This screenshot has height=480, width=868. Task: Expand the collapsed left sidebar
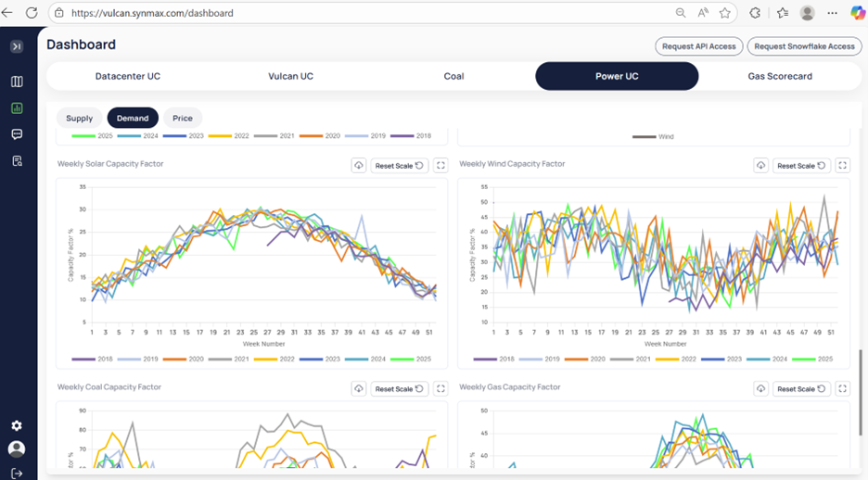point(17,46)
